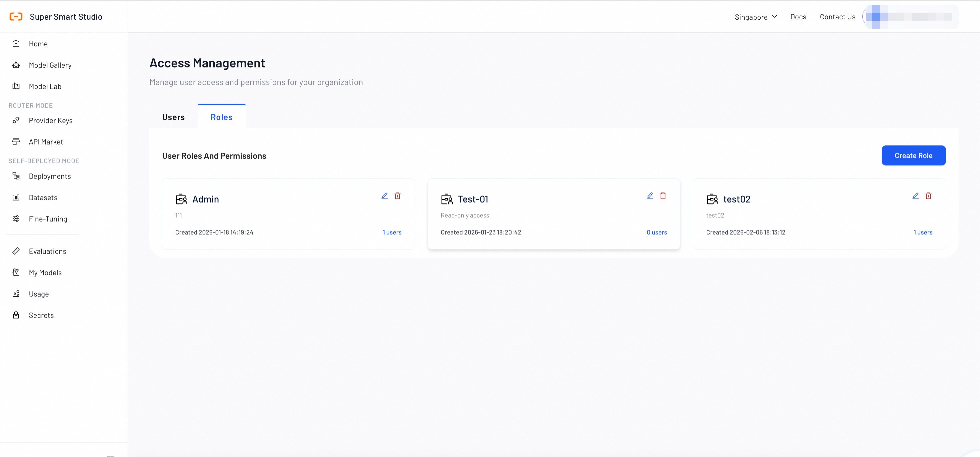
Task: Open the Home page icon in sidebar
Action: 16,43
